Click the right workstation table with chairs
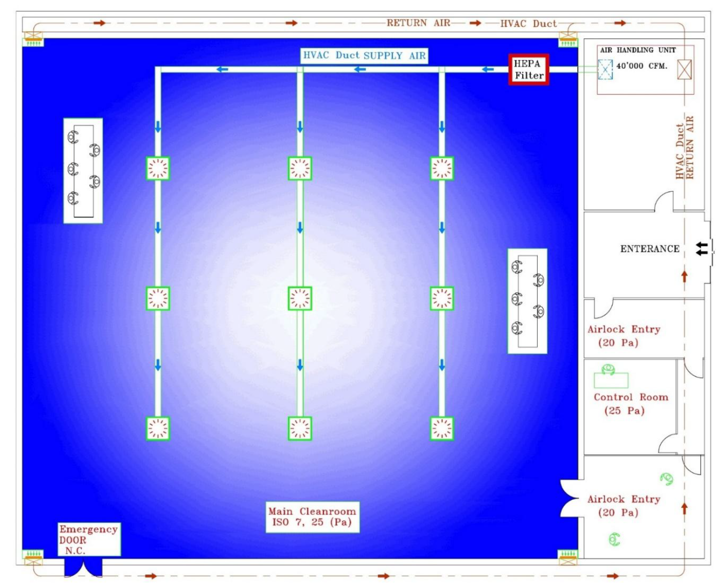Viewport: 728px width, 587px height. 527,301
